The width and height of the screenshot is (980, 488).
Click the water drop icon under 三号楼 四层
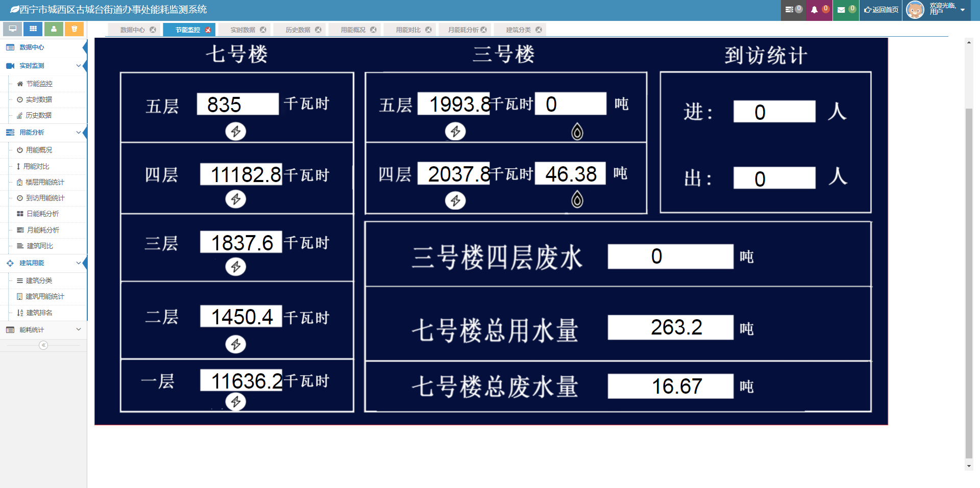coord(577,199)
